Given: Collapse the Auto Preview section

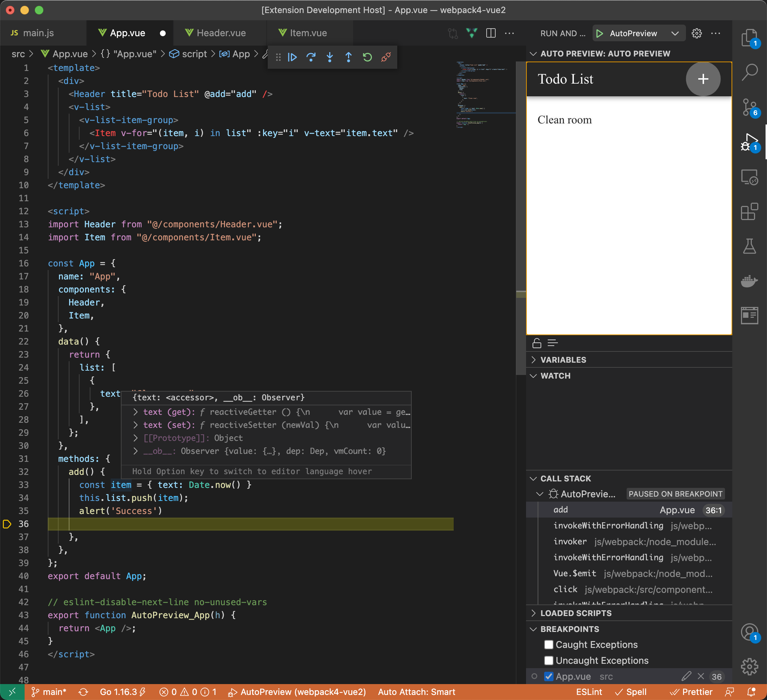Looking at the screenshot, I should click(x=533, y=54).
